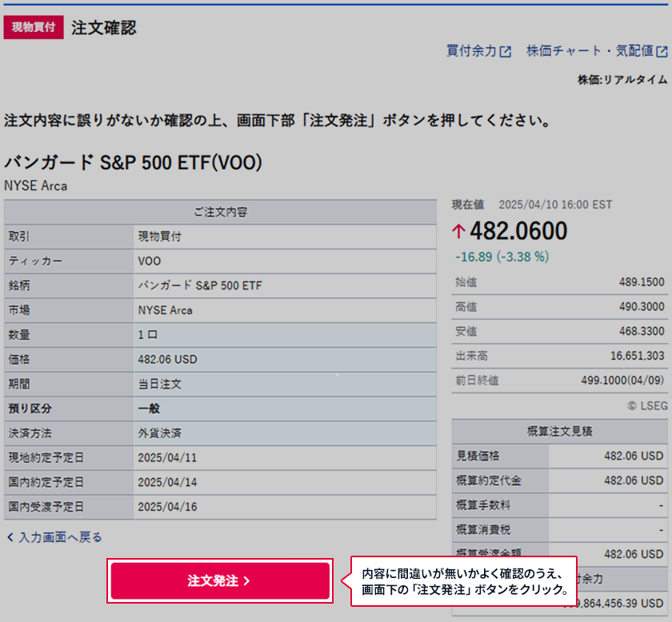The image size is (672, 622).
Task: Select the -16.89 (-3.38 %) change value
Action: [x=502, y=257]
